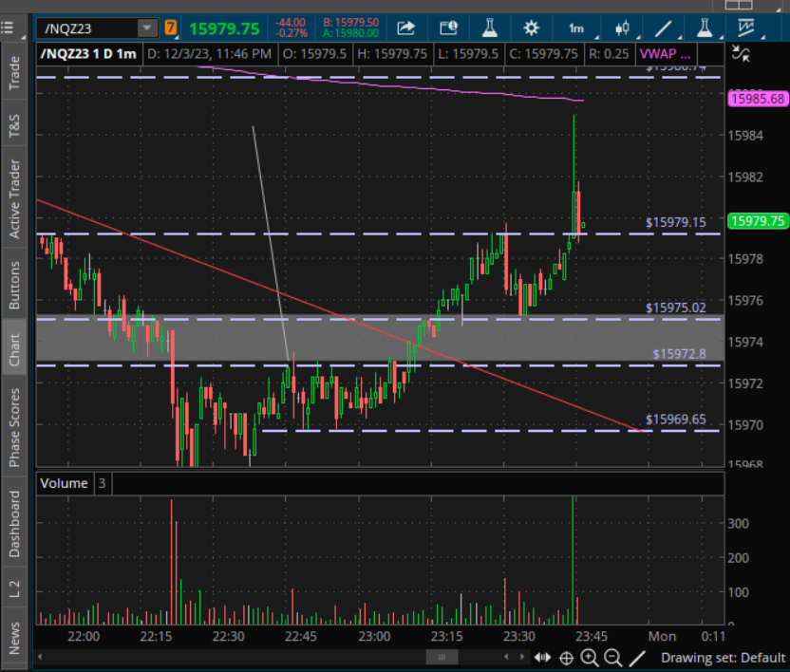Click the share chart icon
Image resolution: width=790 pixels, height=672 pixels.
tap(406, 28)
